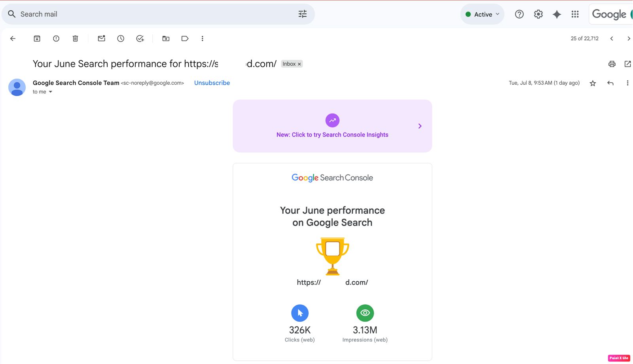This screenshot has width=633, height=364.
Task: Click the 326K clicks value
Action: (x=300, y=330)
